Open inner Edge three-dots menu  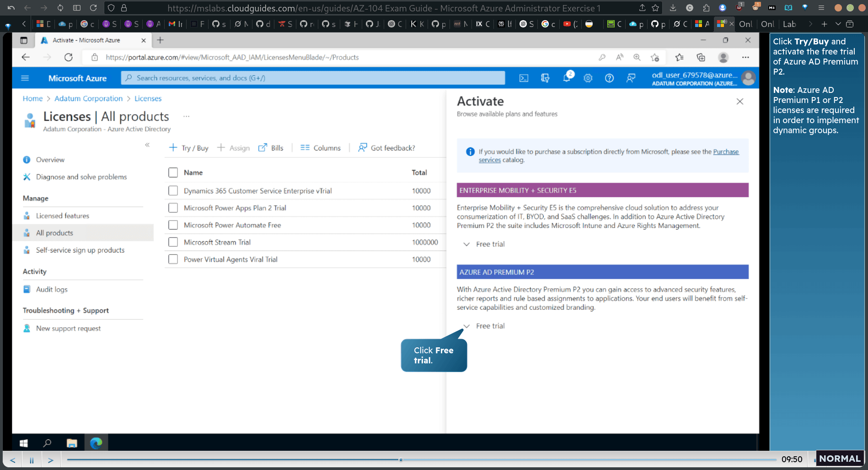click(x=745, y=57)
